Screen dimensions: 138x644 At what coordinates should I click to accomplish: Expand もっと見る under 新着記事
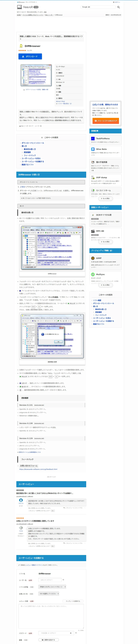tap(105, 198)
